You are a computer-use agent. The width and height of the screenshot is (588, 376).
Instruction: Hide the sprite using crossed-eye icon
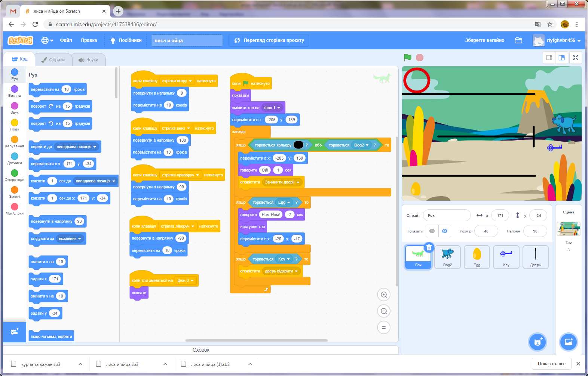click(445, 231)
